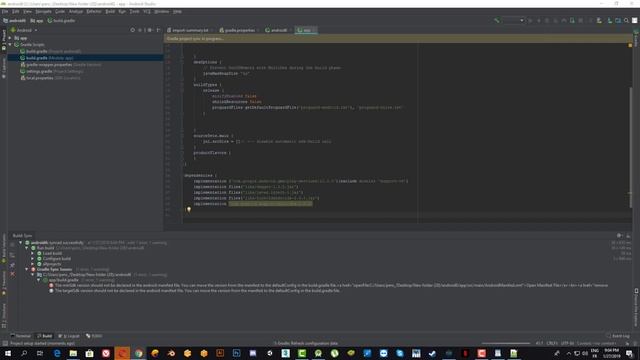
Task: Open settings.gradle file
Action: point(51,71)
